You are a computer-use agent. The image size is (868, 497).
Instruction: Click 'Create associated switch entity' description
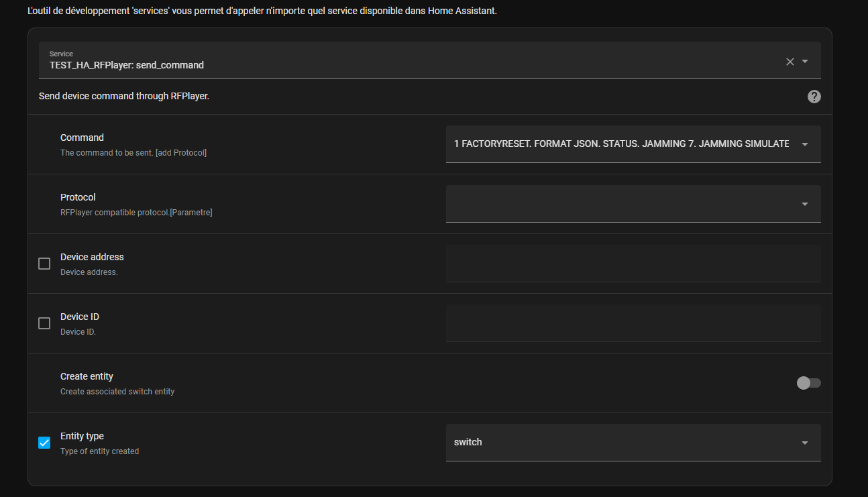click(117, 392)
